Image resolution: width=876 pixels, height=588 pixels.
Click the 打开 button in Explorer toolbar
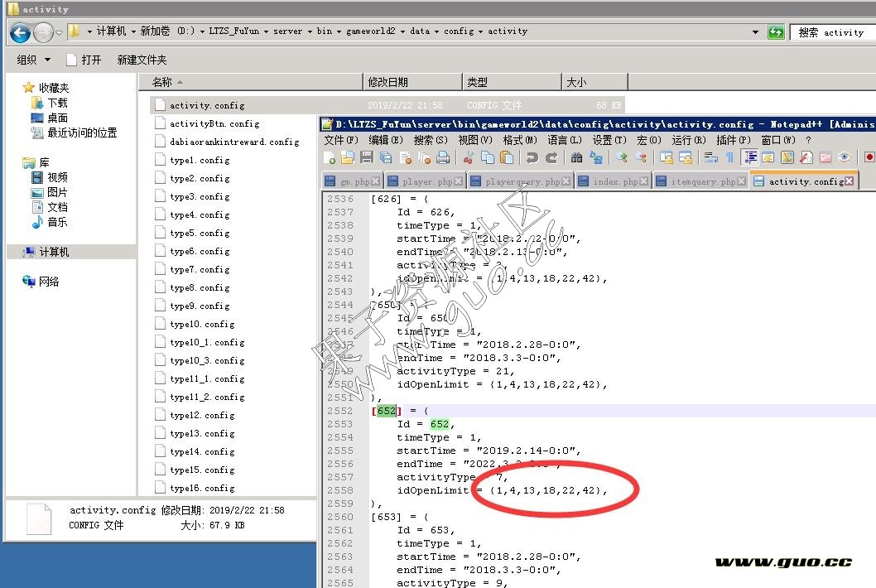click(84, 60)
